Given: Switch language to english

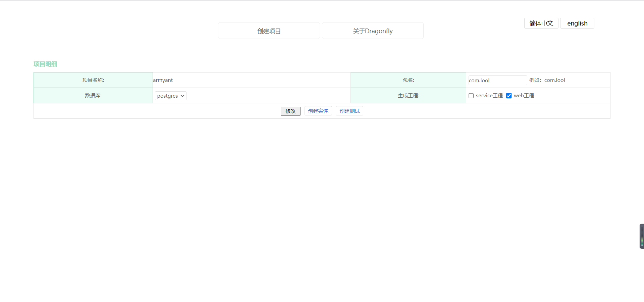Looking at the screenshot, I should [x=577, y=23].
